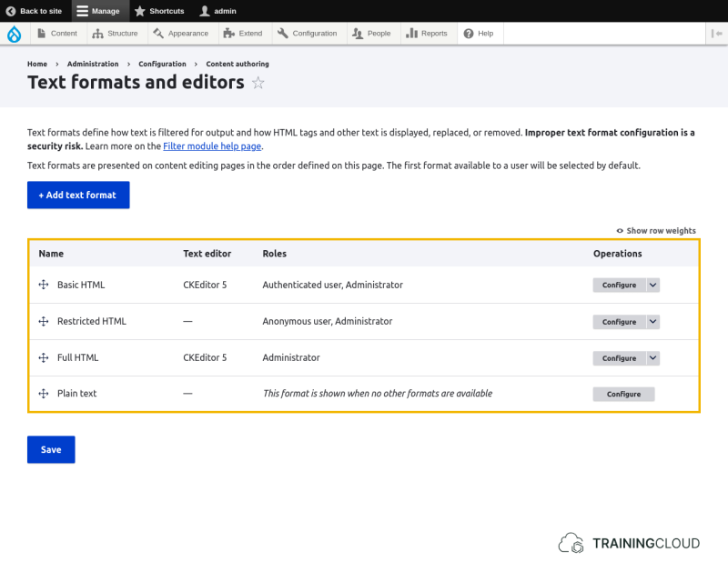Click CKEditor 5 in Full HTML row

tap(205, 357)
